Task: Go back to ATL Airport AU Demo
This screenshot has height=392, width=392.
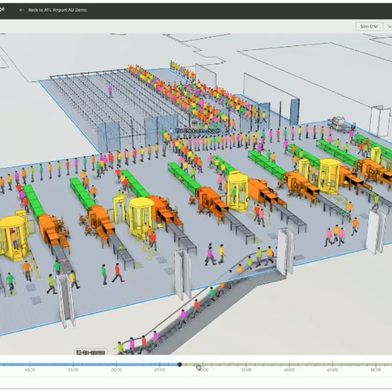Action: pos(57,10)
